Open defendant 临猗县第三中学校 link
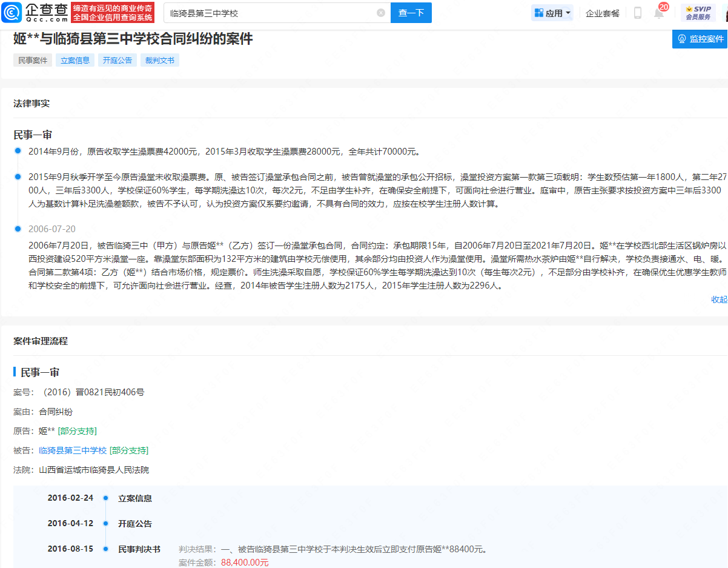The image size is (728, 568). [x=73, y=450]
